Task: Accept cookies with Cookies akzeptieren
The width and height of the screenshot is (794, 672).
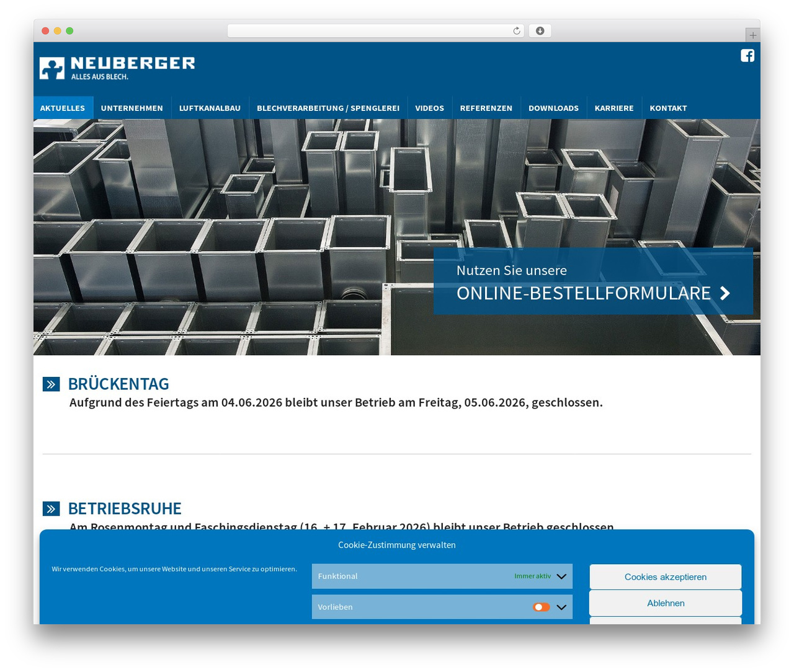Action: pyautogui.click(x=666, y=577)
